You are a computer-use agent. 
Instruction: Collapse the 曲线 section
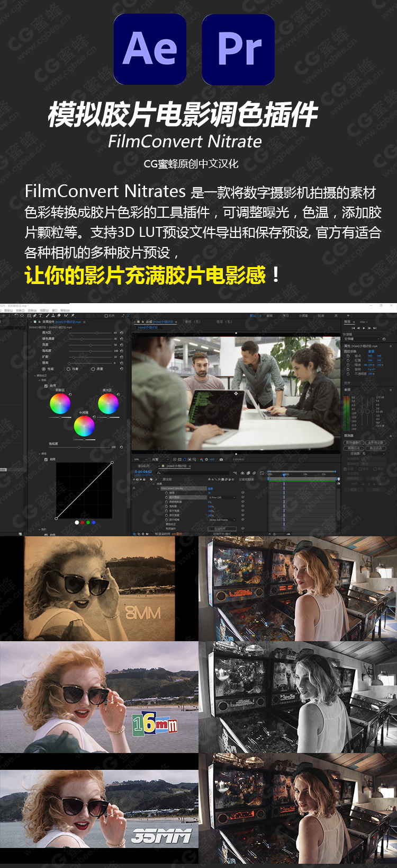[39, 454]
